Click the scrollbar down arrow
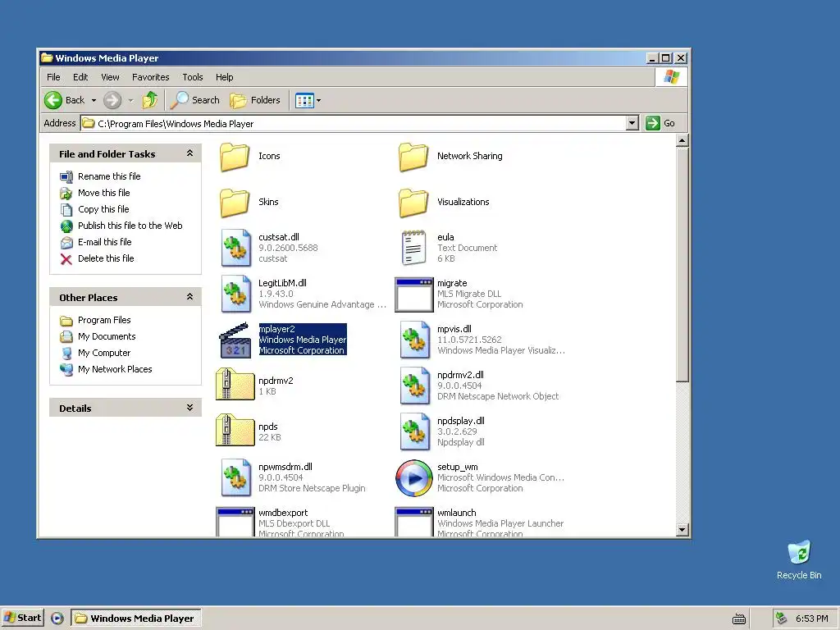 coord(682,530)
